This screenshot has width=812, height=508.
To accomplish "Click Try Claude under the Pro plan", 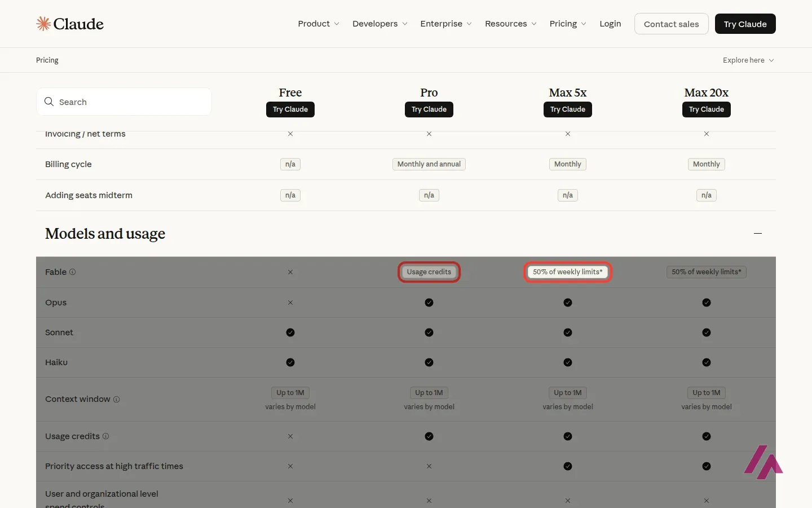I will [x=429, y=110].
